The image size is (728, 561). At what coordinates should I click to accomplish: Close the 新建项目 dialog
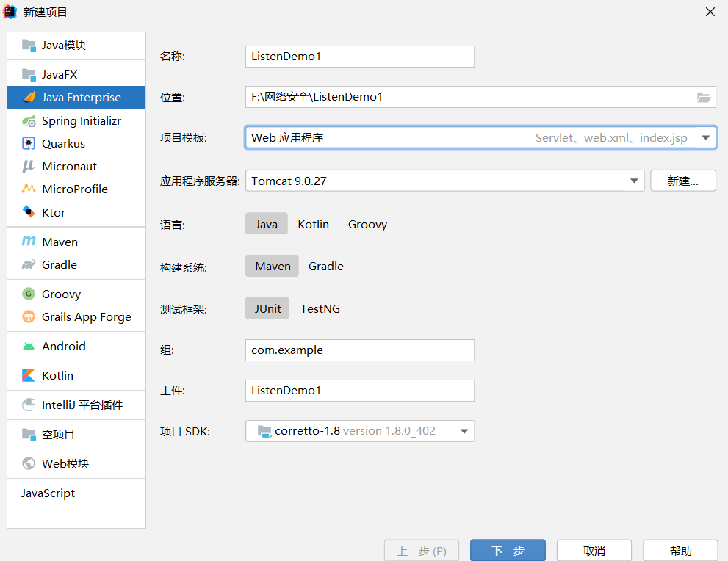point(710,12)
